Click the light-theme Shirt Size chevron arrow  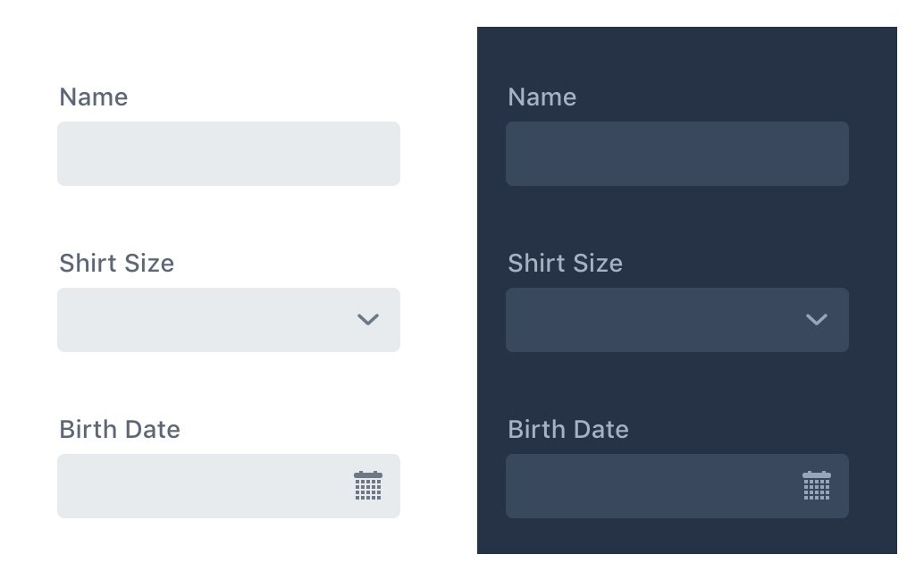[368, 319]
